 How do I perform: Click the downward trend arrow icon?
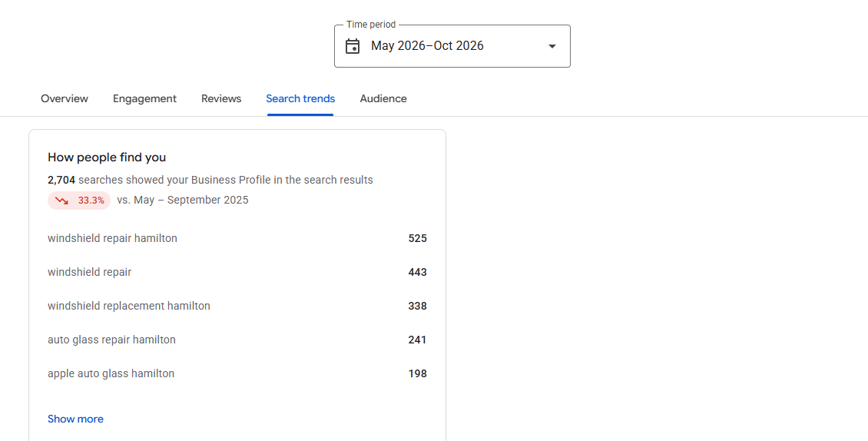[x=61, y=201]
